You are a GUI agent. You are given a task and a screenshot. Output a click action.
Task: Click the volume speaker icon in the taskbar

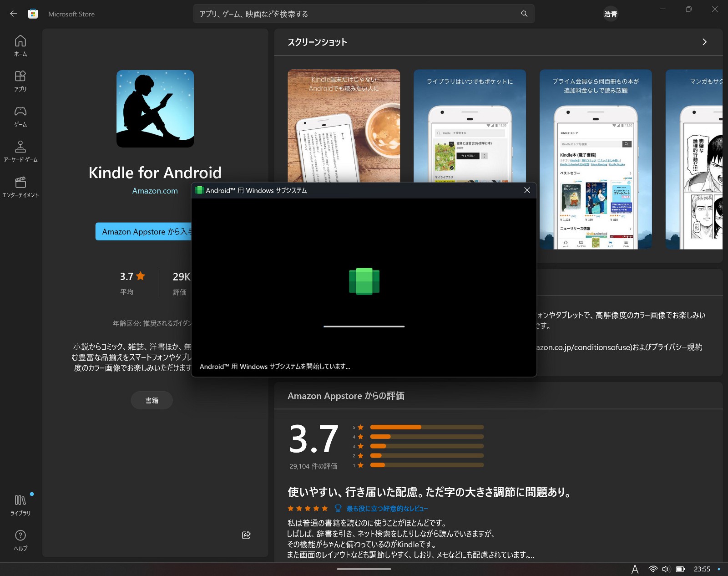click(666, 569)
